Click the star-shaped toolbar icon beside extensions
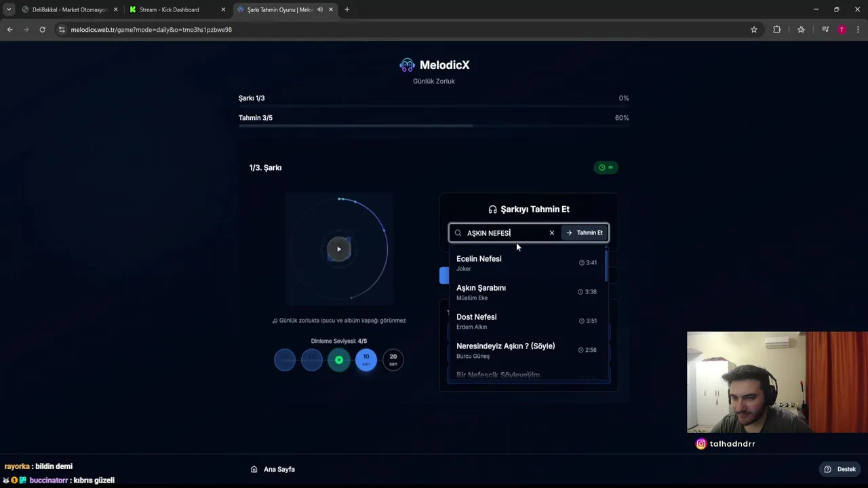868x488 pixels. 801,30
